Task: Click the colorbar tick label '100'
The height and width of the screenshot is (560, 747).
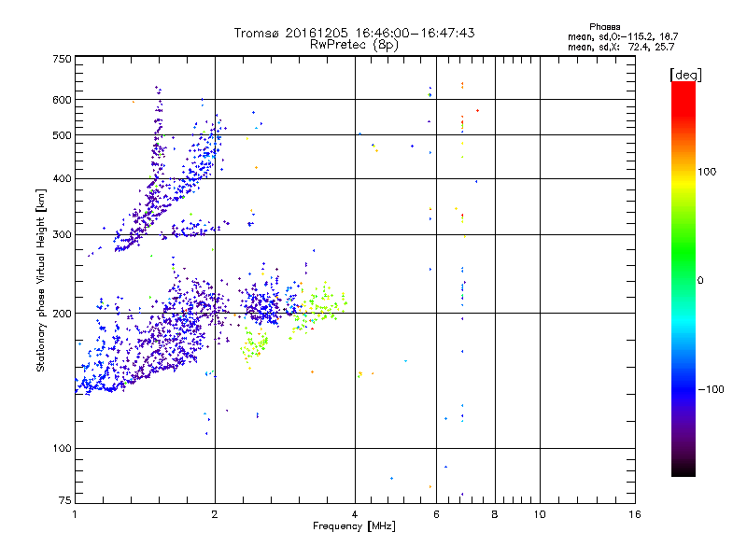Action: click(707, 172)
